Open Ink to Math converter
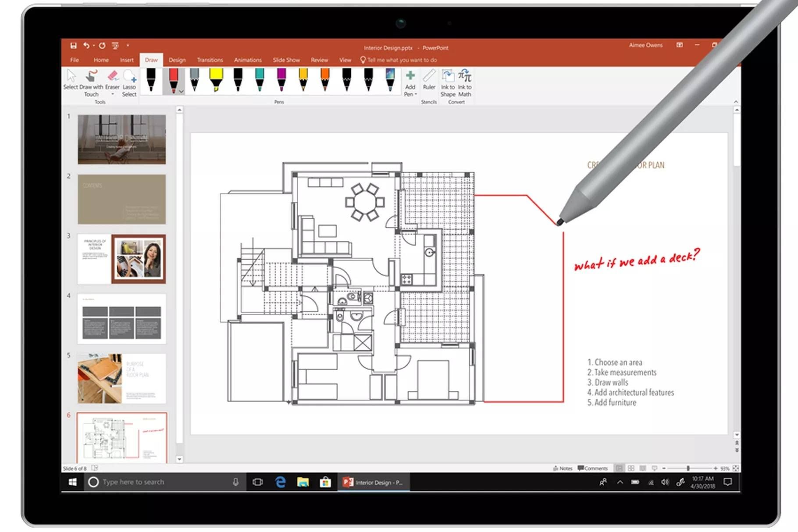The width and height of the screenshot is (798, 532). coord(464,83)
